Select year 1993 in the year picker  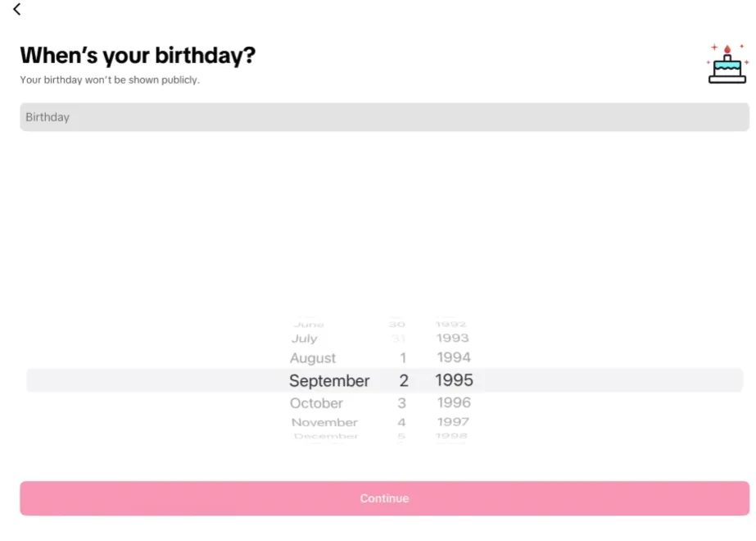(453, 338)
